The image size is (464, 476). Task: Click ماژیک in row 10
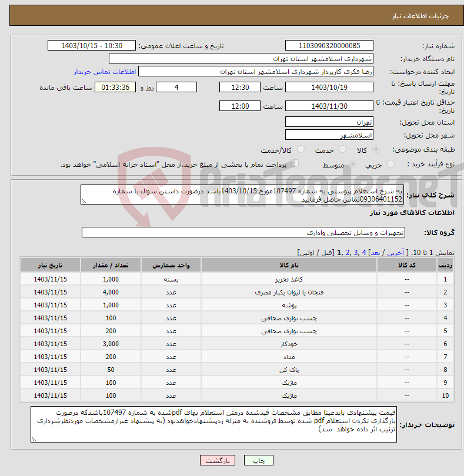point(289,396)
